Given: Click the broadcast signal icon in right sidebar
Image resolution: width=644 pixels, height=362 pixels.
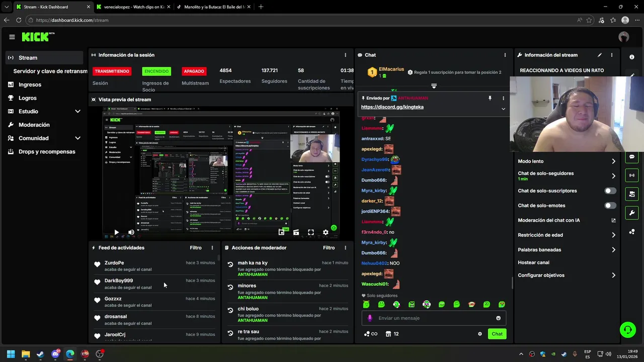Looking at the screenshot, I should pyautogui.click(x=632, y=175).
